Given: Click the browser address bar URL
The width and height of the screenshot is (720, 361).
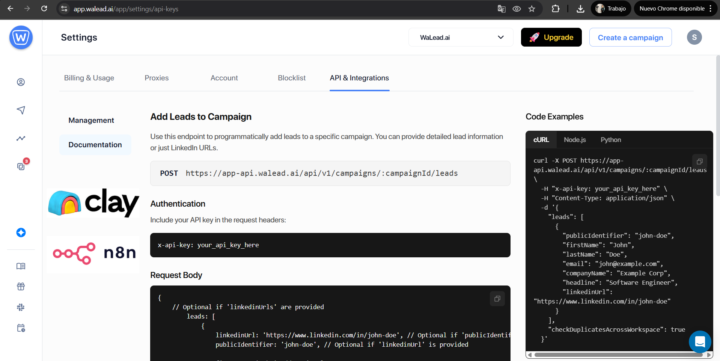Looking at the screenshot, I should [x=126, y=9].
